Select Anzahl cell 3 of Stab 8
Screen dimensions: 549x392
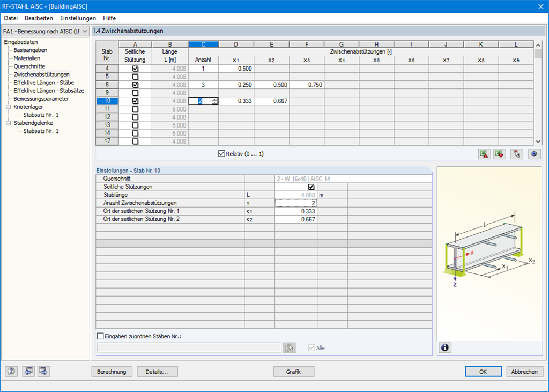tap(203, 85)
